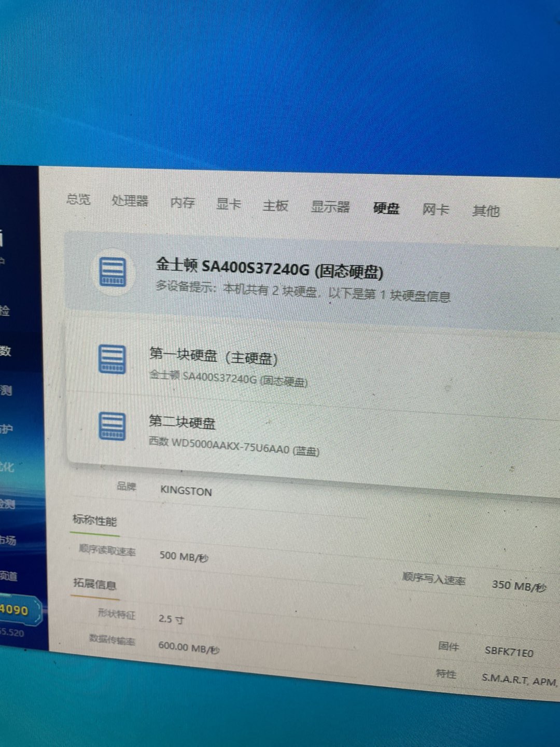Click the 350 MB/秒 sequential write value
The width and height of the screenshot is (560, 747).
pos(519,586)
